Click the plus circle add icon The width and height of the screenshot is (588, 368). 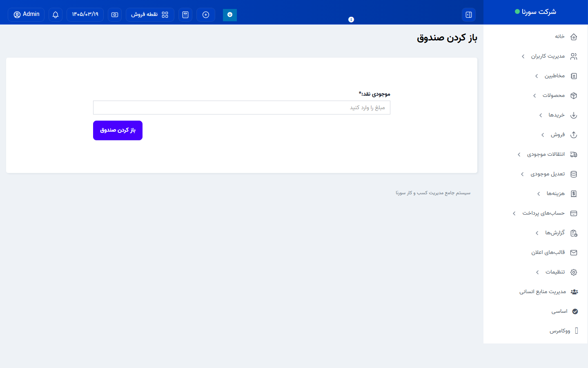point(206,15)
